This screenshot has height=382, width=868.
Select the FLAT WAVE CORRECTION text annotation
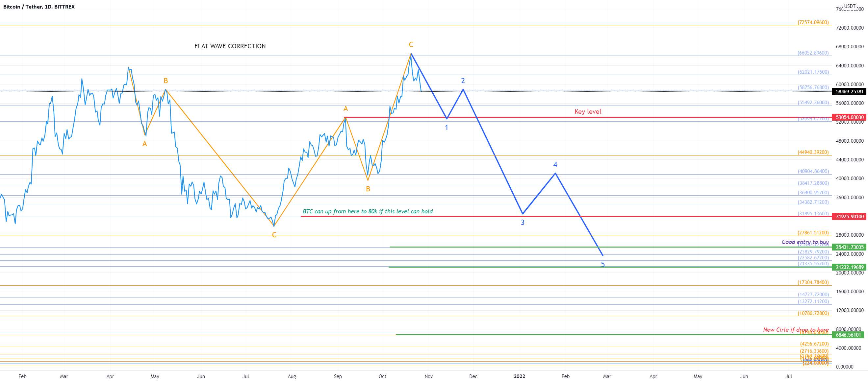click(x=230, y=46)
